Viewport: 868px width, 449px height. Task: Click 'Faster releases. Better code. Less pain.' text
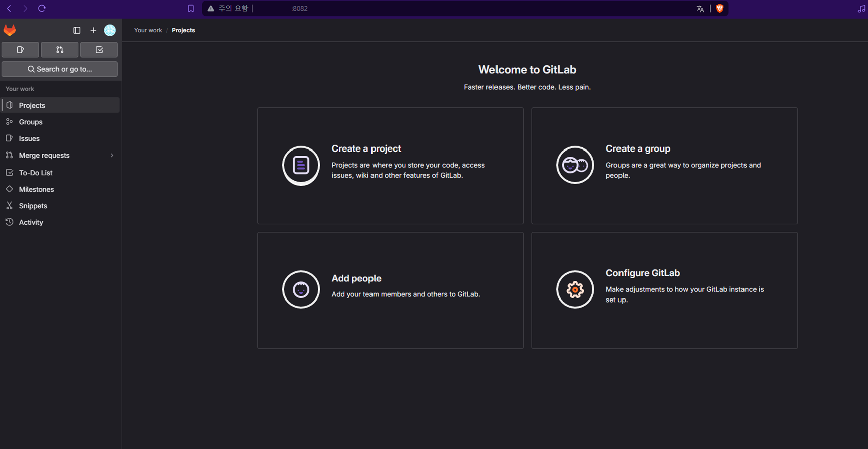(527, 87)
